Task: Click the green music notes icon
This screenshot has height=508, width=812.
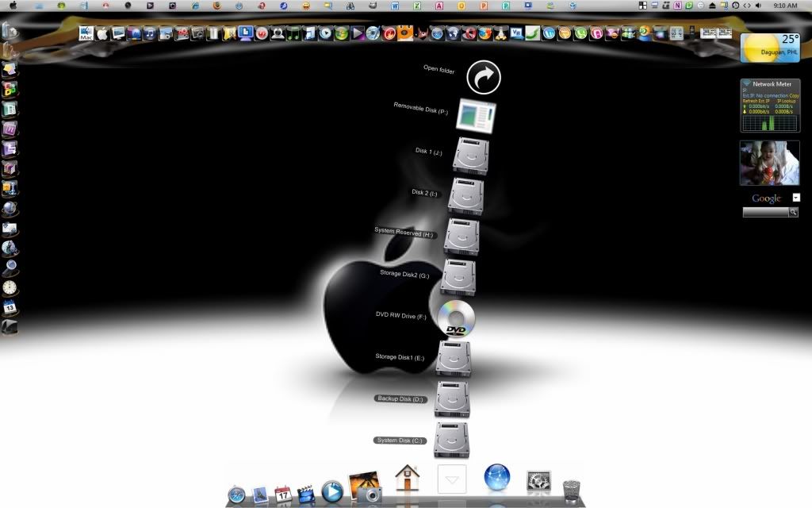Action: point(293,33)
